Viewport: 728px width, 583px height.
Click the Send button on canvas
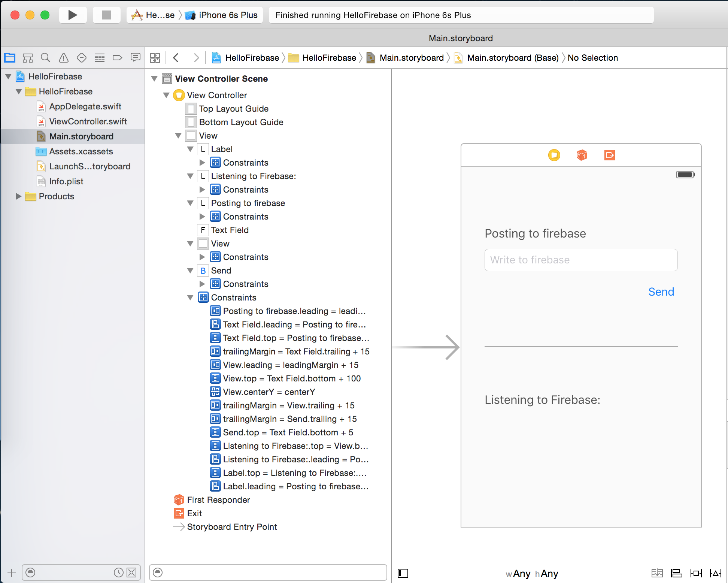[x=661, y=292]
